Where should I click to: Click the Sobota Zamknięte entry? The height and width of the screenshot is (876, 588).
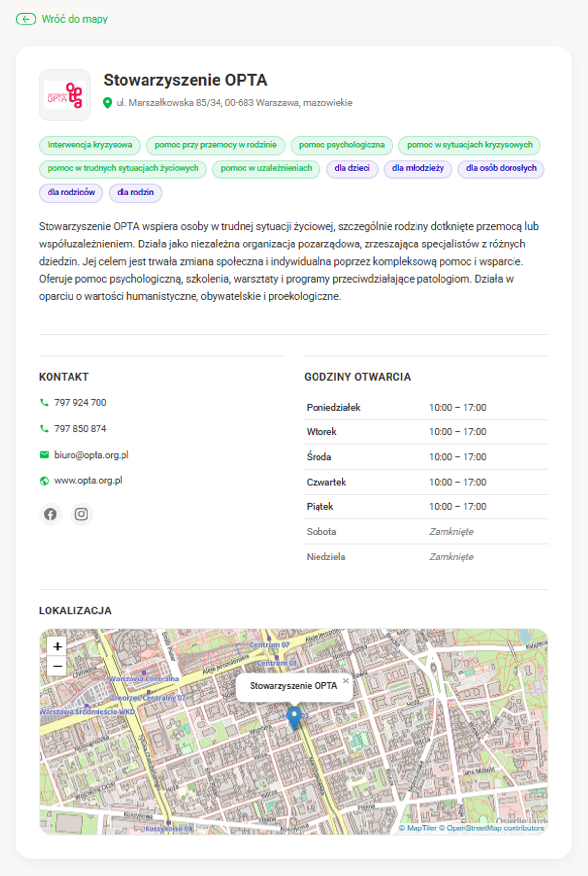click(x=451, y=532)
